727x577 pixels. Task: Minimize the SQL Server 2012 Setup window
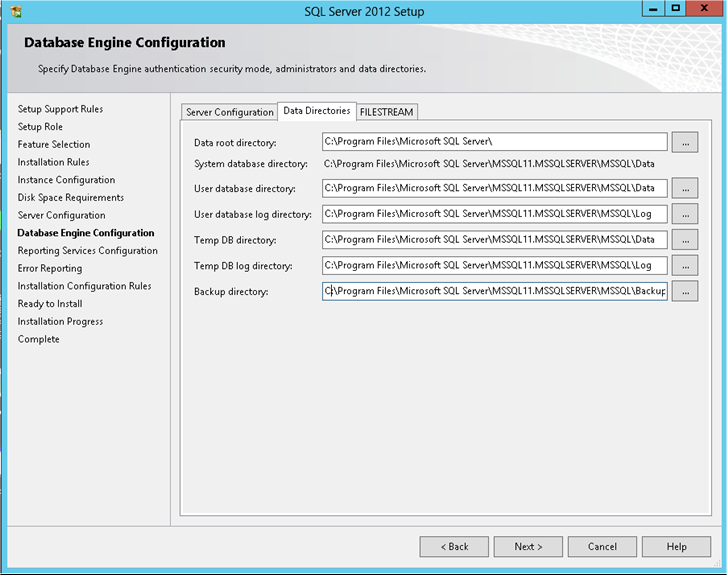tap(653, 9)
